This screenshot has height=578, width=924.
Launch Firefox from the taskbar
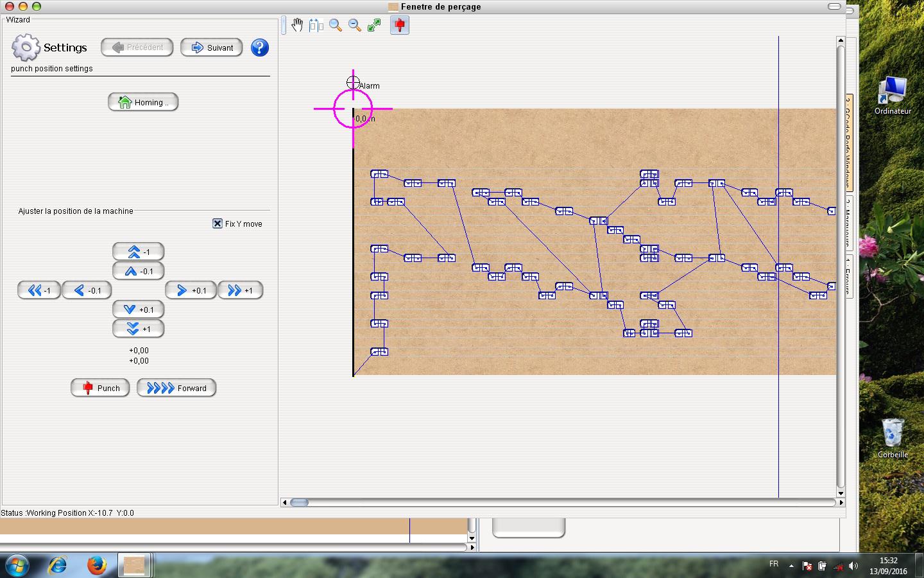[96, 565]
